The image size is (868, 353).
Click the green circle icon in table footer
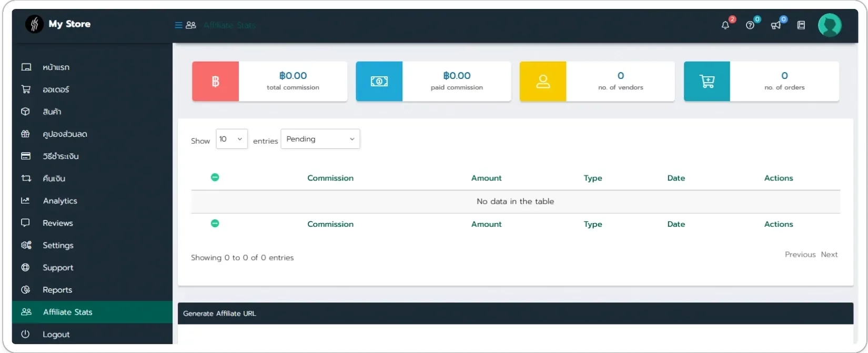pos(215,223)
